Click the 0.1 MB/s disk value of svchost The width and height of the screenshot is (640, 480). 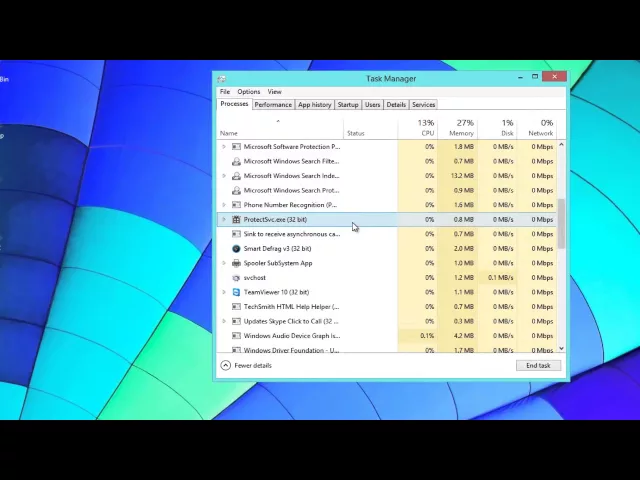coord(501,278)
